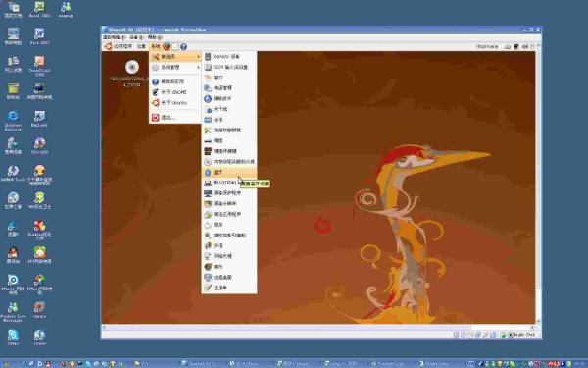Click the network icon in GNOME panel tray

(516, 46)
